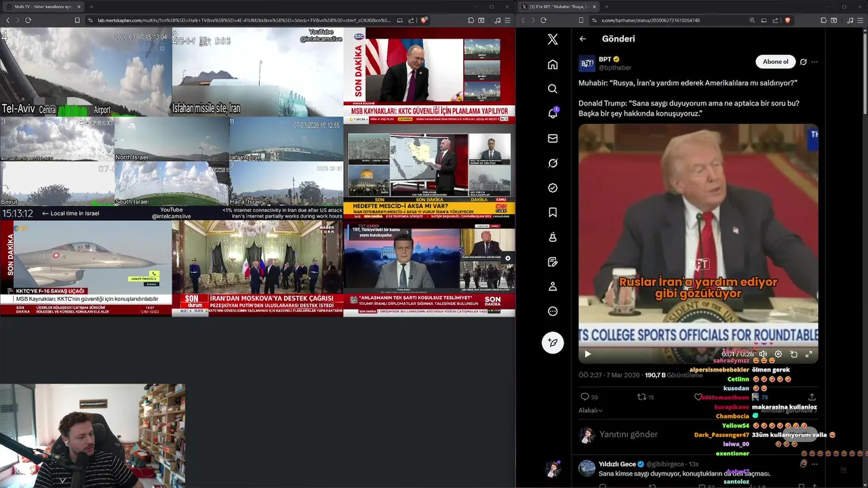This screenshot has height=488, width=868.
Task: Open three-dot menu on BPT post
Action: (x=814, y=62)
